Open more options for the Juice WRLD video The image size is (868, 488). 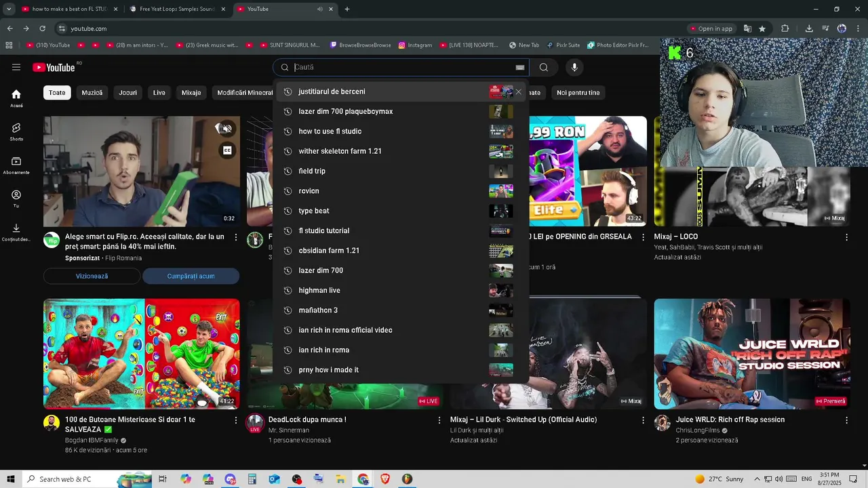click(x=846, y=420)
